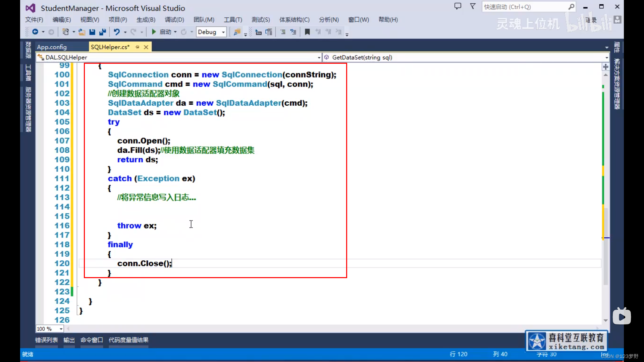Viewport: 644px width, 362px height.
Task: Click the vertical scrollbar down arrow
Action: pos(605,320)
